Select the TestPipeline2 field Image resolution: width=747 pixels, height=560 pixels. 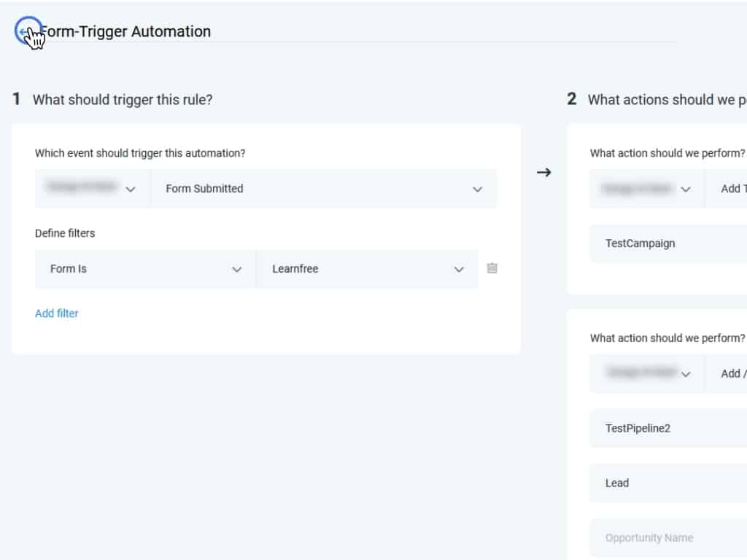(667, 429)
